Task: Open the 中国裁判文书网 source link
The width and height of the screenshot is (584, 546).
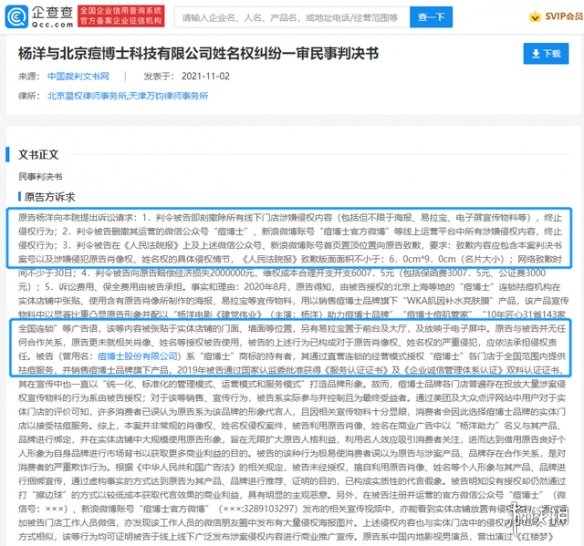Action: [78, 76]
